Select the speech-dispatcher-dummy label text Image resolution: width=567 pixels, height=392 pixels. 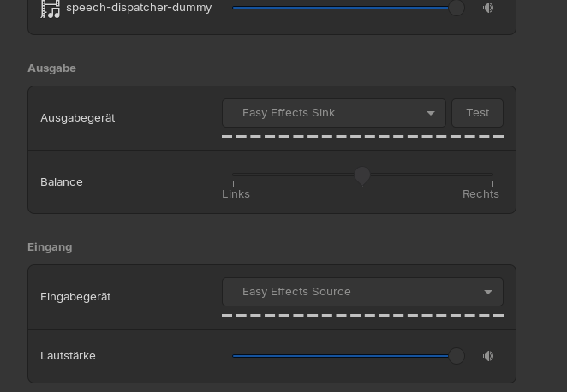click(139, 8)
